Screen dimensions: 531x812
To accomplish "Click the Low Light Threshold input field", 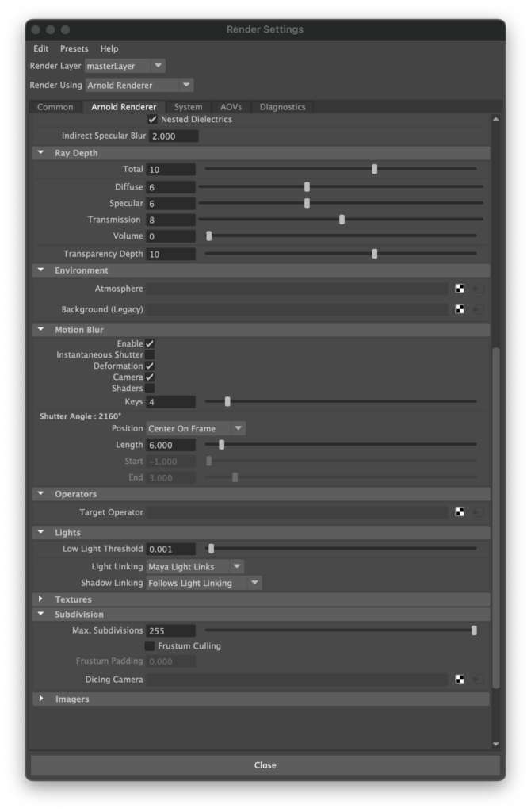I will pyautogui.click(x=170, y=549).
